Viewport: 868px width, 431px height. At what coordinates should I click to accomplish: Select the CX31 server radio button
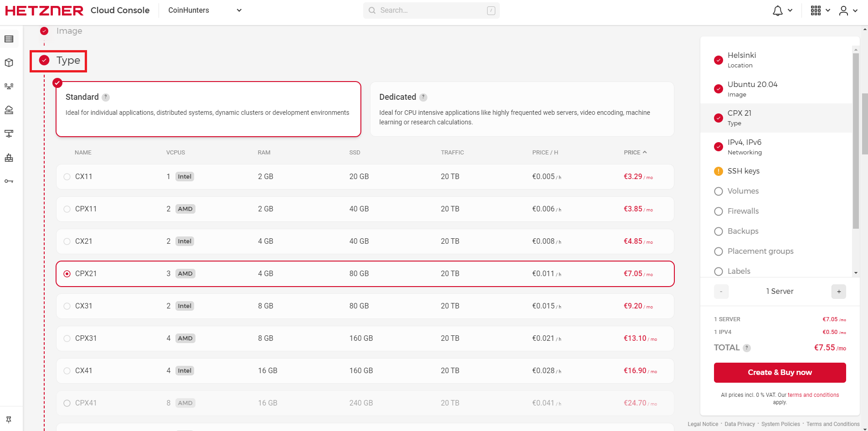click(67, 306)
